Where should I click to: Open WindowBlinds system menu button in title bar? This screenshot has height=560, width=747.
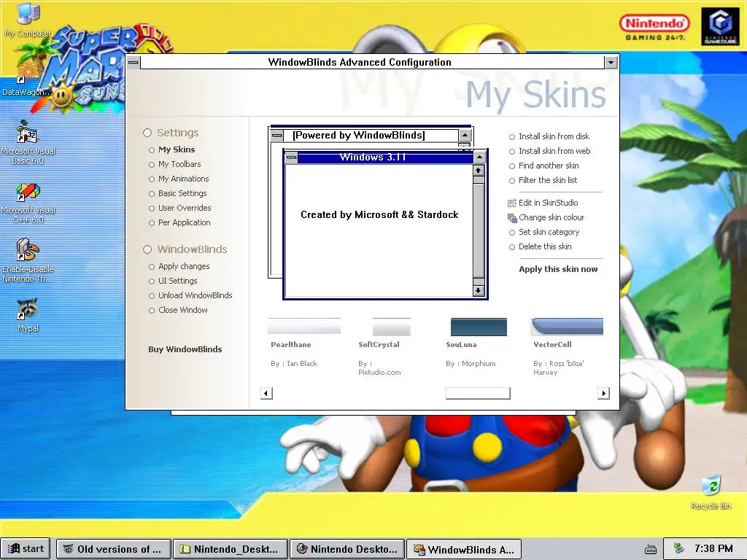point(133,62)
